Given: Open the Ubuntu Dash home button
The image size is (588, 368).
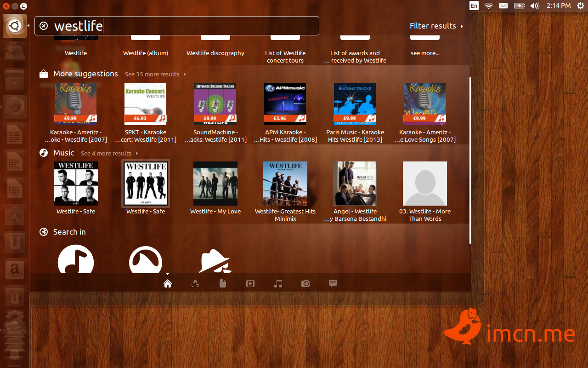Looking at the screenshot, I should pyautogui.click(x=14, y=25).
